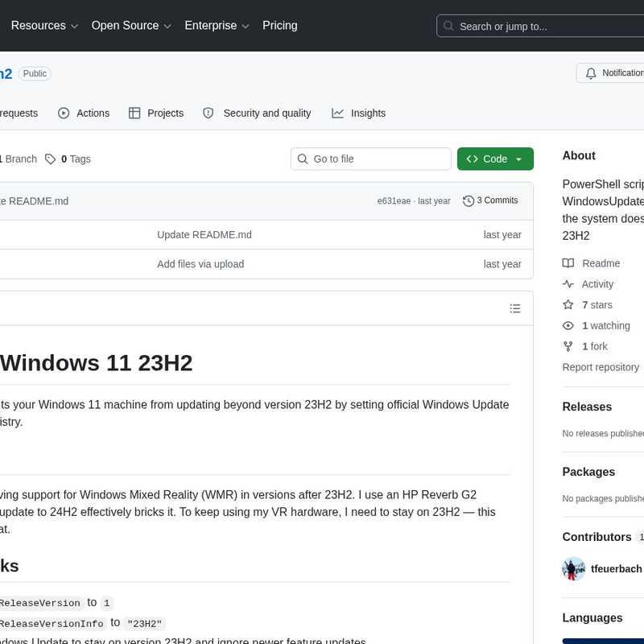Open the green Code dropdown button

coord(495,159)
